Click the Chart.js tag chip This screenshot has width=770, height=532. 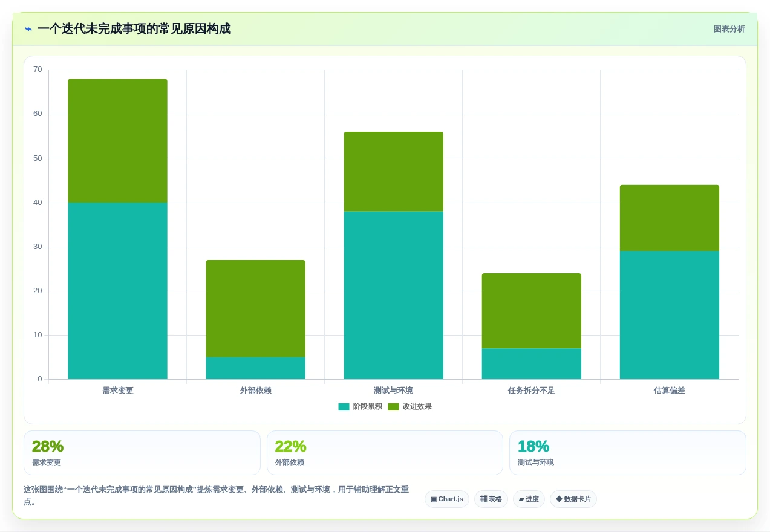(x=446, y=499)
